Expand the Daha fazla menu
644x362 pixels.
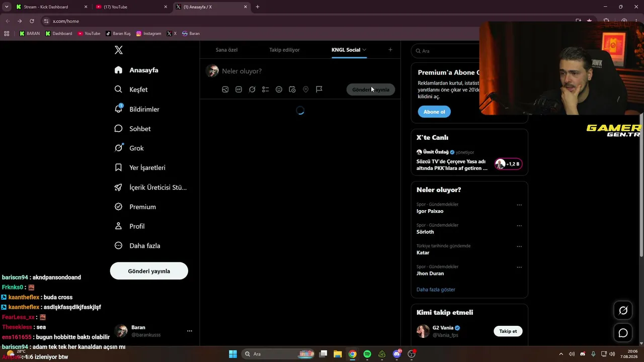tap(137, 246)
